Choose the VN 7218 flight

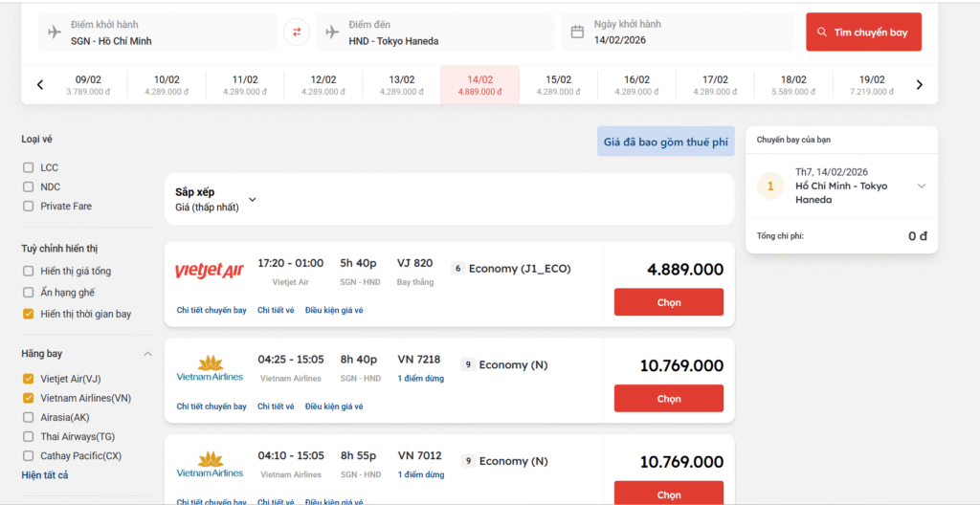tap(669, 398)
